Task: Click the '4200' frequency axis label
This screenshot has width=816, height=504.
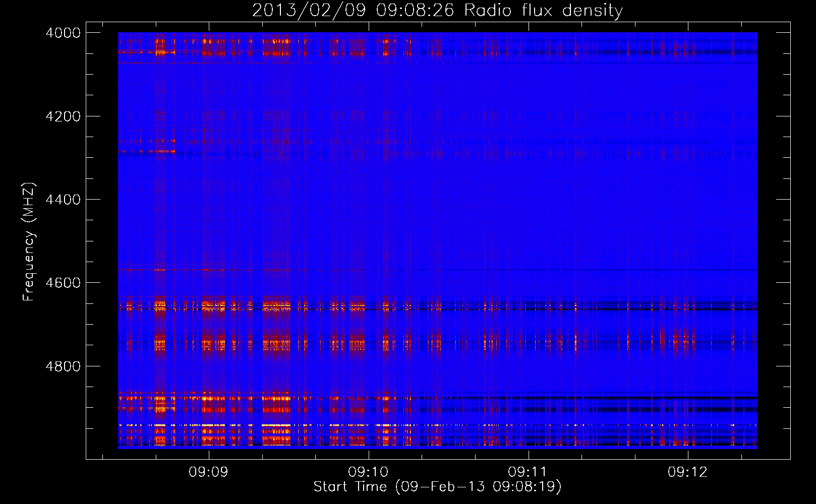Action: tap(63, 116)
